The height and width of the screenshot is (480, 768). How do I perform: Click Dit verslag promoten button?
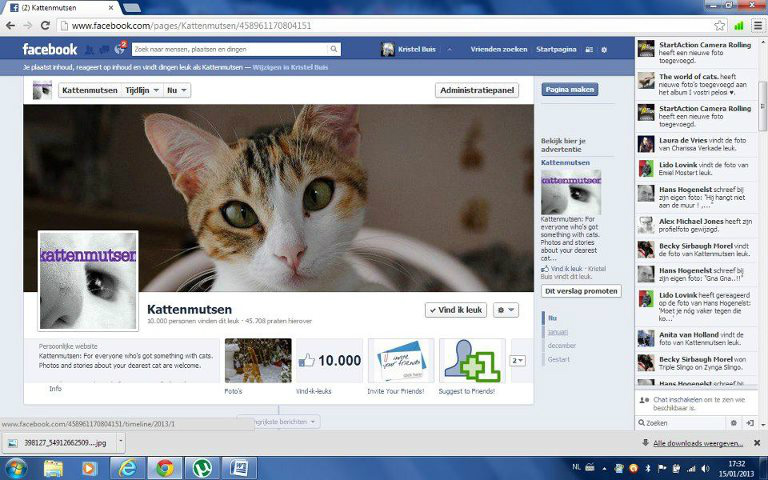(x=581, y=291)
